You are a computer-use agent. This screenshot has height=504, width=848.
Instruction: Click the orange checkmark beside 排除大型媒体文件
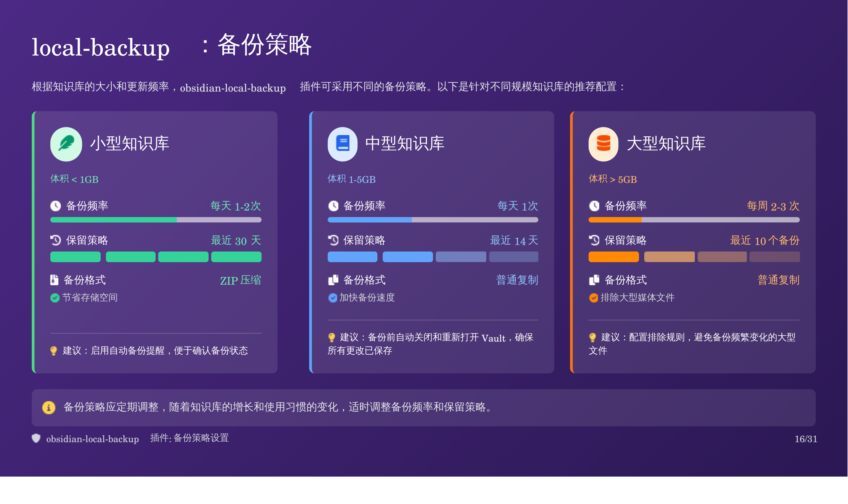pyautogui.click(x=593, y=298)
